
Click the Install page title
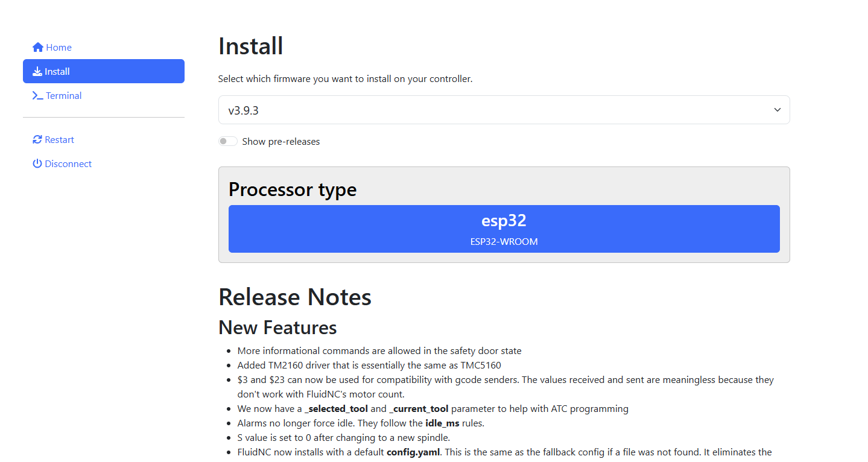[x=250, y=46]
